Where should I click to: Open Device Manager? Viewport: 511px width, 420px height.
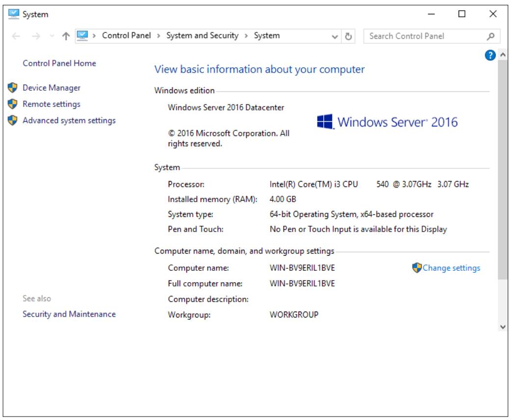click(51, 88)
